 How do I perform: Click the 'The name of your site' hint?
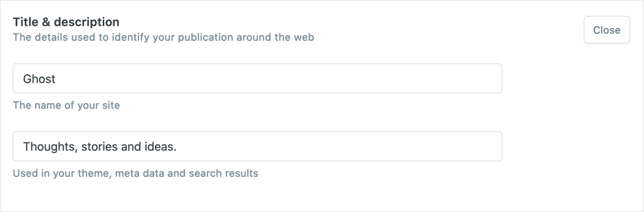tap(66, 105)
